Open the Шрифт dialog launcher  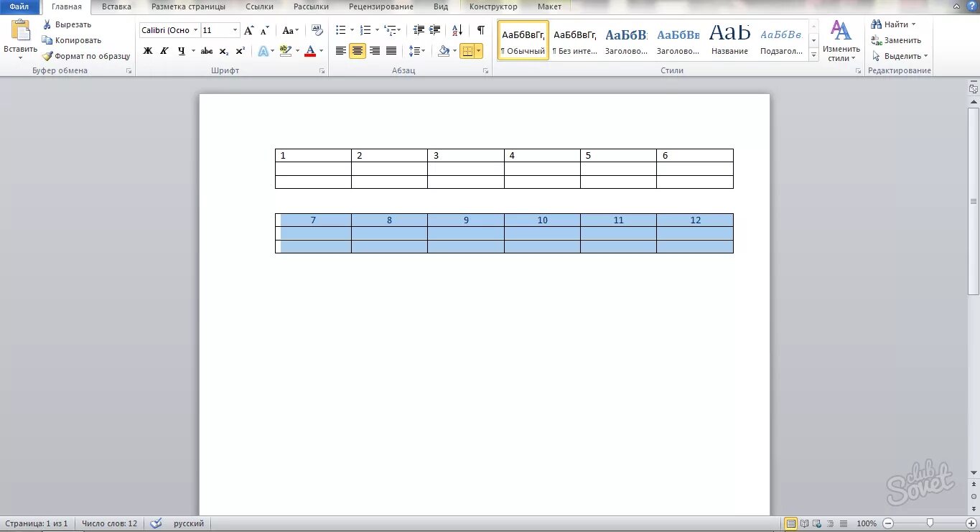point(322,71)
